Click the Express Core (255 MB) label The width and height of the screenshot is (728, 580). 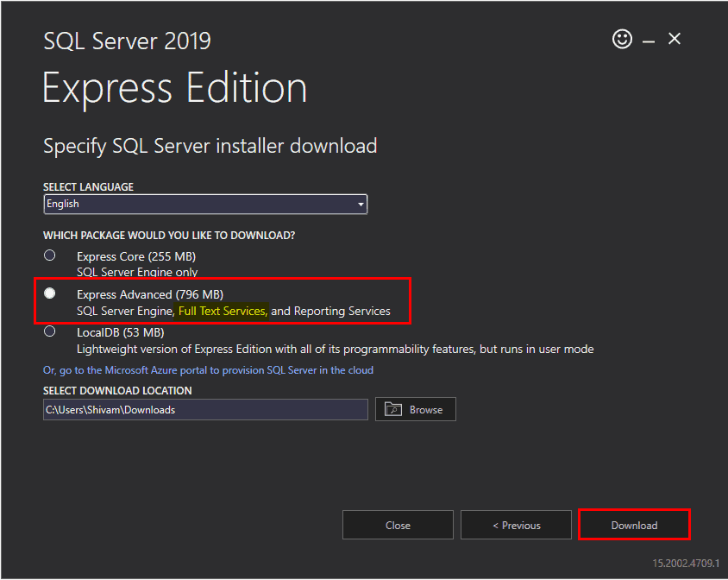[x=136, y=256]
